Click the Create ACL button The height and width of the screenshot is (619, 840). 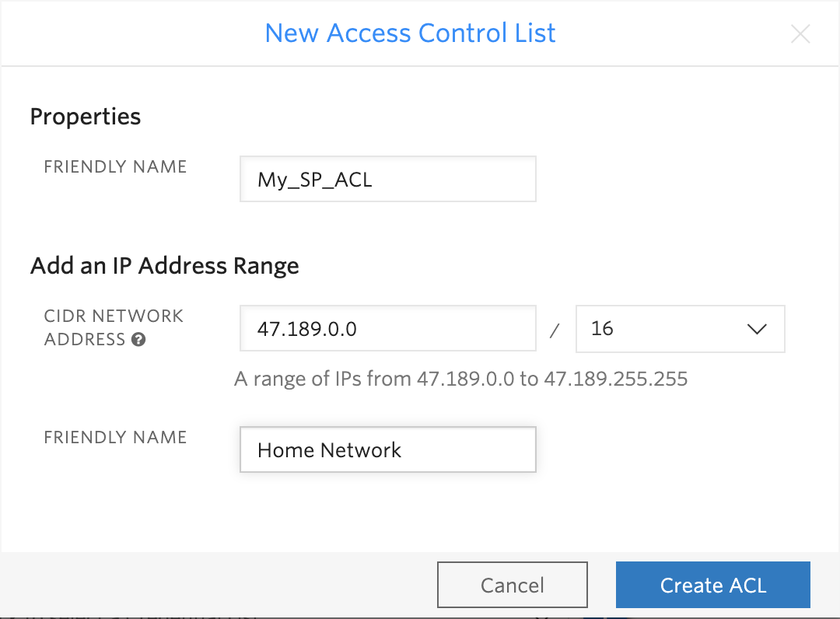tap(713, 585)
